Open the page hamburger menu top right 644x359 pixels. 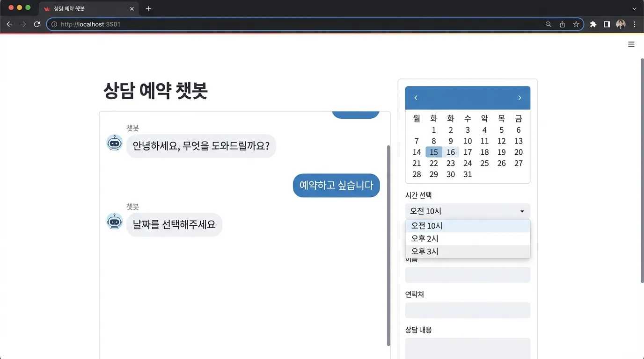click(631, 44)
